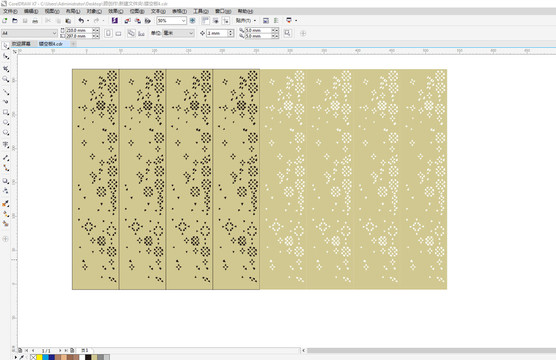Click the quick customize plus on property bar

(x=303, y=33)
